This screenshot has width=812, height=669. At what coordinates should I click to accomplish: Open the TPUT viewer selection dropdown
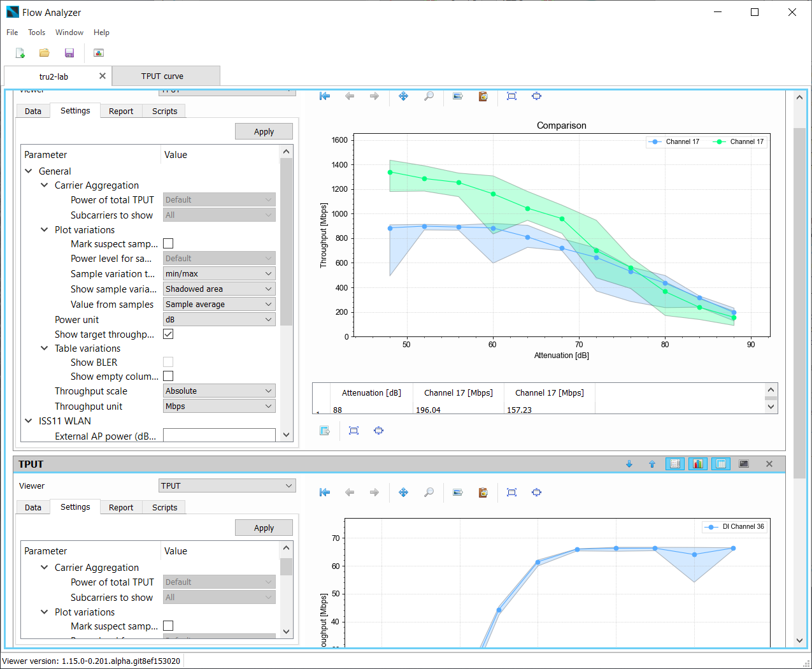coord(227,485)
